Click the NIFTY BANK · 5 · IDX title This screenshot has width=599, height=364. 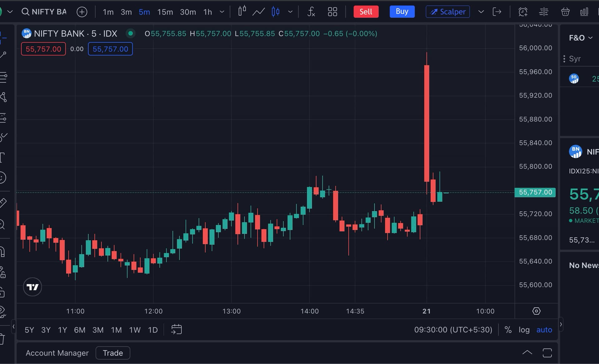pos(75,33)
